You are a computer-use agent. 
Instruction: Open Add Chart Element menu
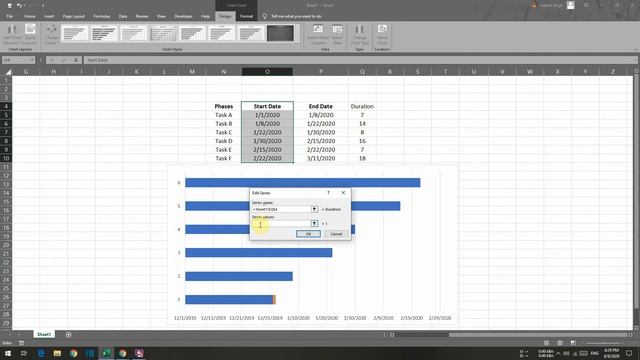click(12, 35)
